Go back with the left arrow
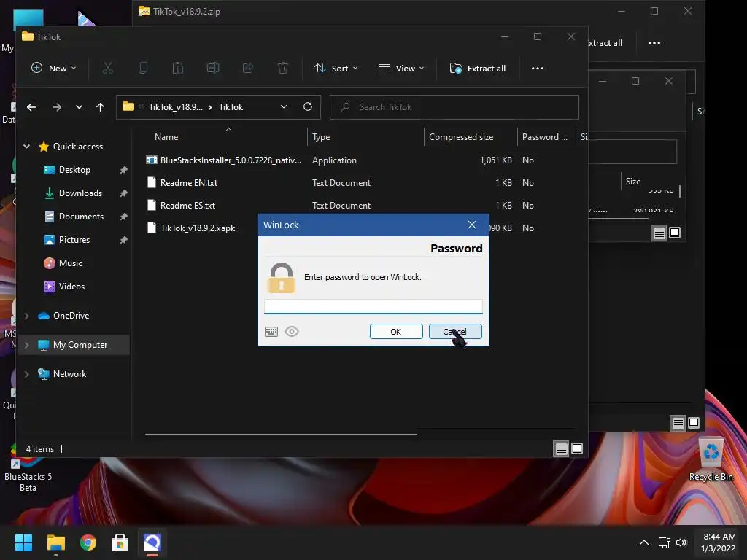747x560 pixels. [31, 107]
